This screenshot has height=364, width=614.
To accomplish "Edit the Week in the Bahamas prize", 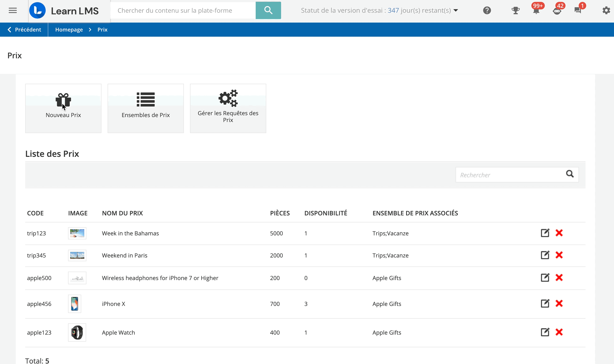I will click(x=545, y=233).
